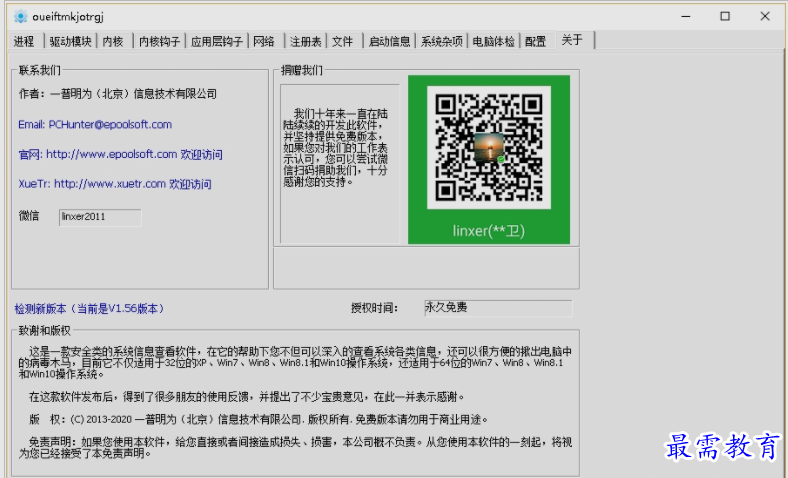Click the WeChat donation QR code image
The image size is (788, 478).
[x=489, y=148]
